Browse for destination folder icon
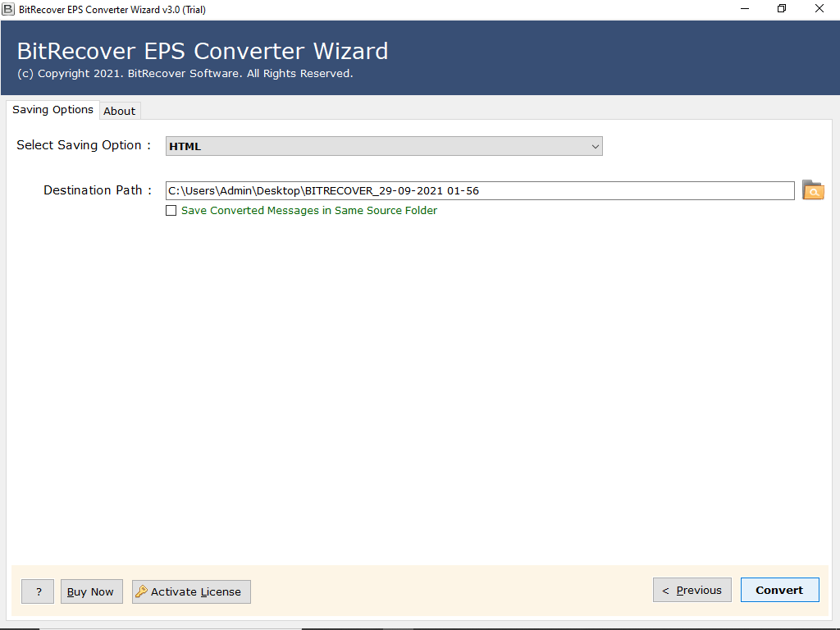Screen dimensions: 840x630 point(813,190)
